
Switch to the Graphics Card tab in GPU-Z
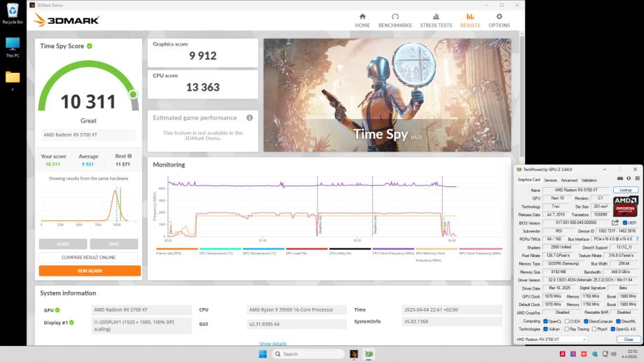528,180
